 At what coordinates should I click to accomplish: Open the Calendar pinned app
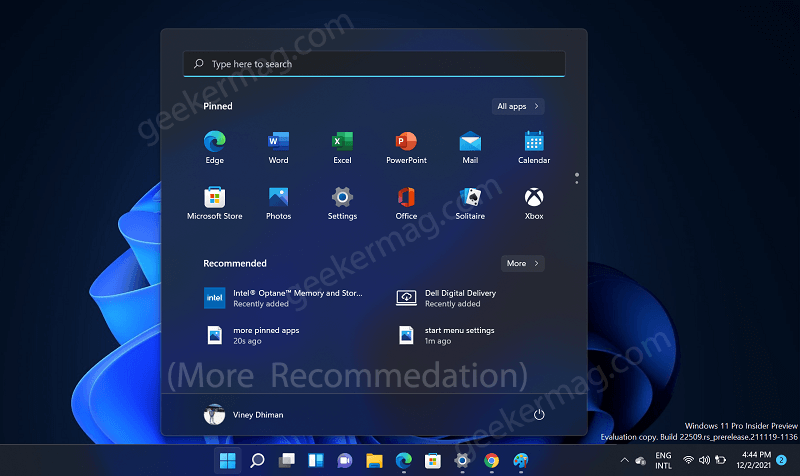point(534,147)
